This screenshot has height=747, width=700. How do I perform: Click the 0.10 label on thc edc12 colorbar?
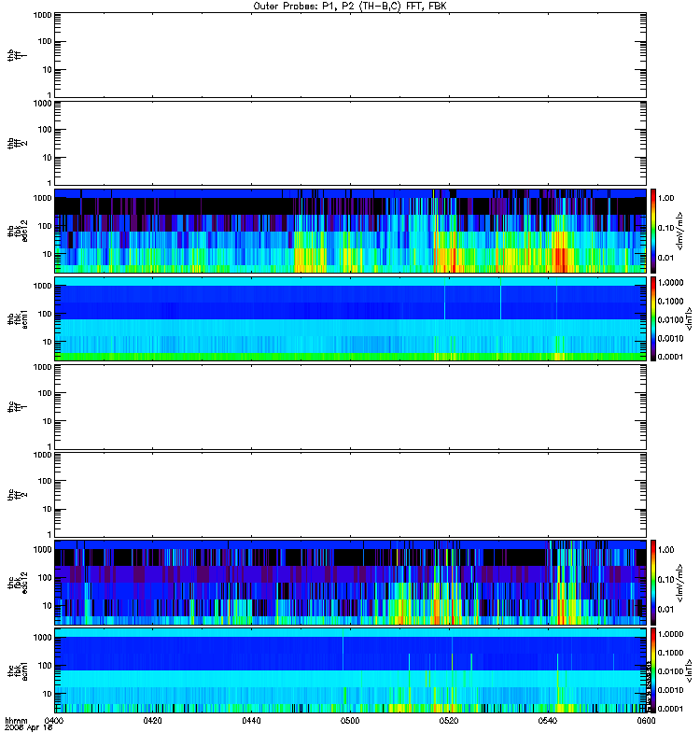pos(665,579)
